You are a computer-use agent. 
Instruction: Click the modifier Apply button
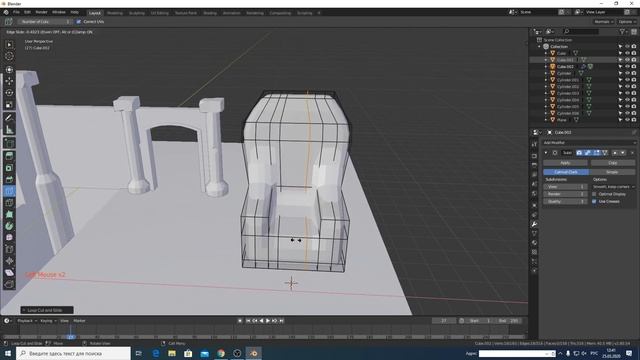click(x=565, y=163)
